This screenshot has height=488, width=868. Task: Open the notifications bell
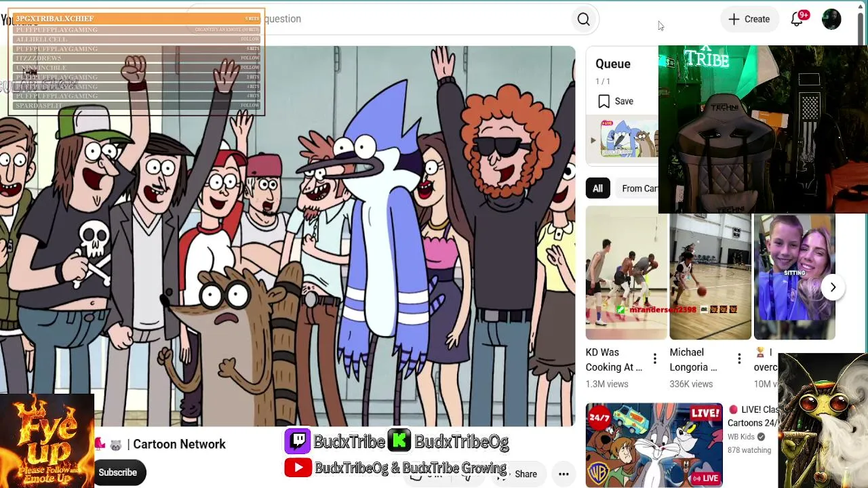point(797,19)
